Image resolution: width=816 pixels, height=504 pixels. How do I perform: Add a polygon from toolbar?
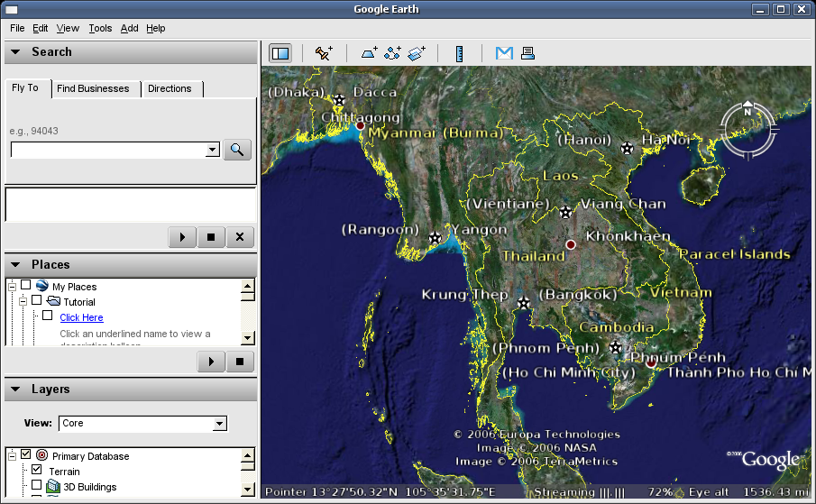(x=370, y=53)
